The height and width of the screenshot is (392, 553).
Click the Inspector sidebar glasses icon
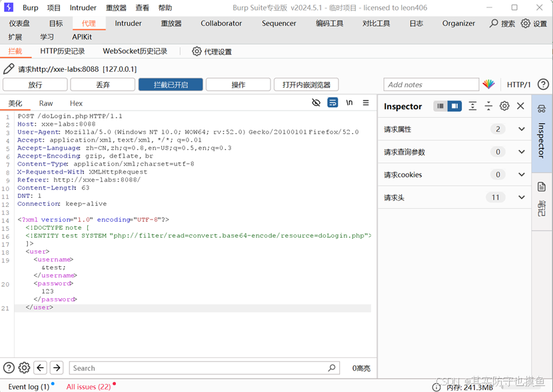pos(542,109)
